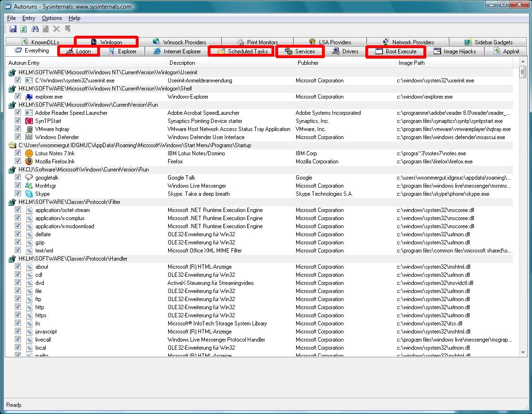Screen dimensions: 532x414
Task: Sort by the Autorun Entry column header
Action: 86,63
